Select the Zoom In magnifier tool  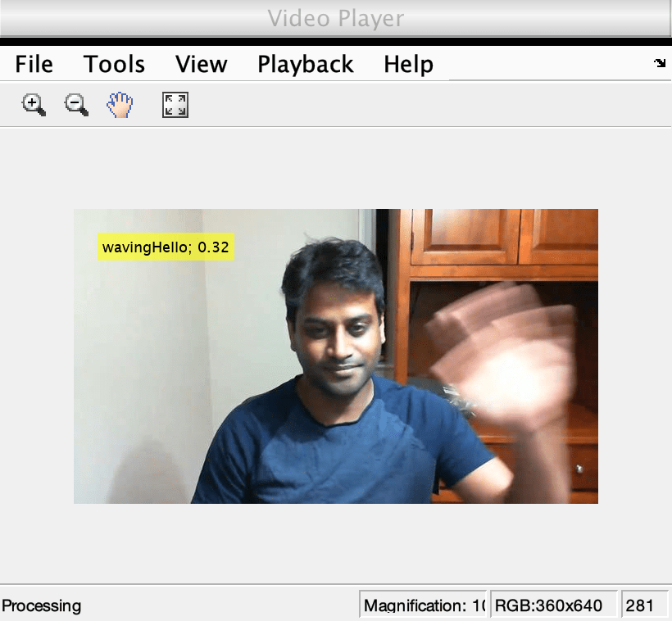(34, 105)
